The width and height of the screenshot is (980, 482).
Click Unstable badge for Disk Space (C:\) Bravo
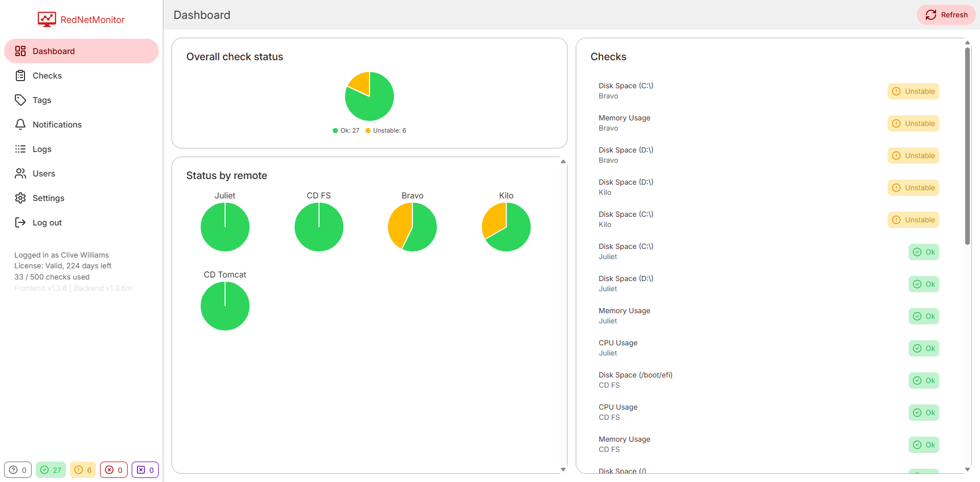coord(913,91)
